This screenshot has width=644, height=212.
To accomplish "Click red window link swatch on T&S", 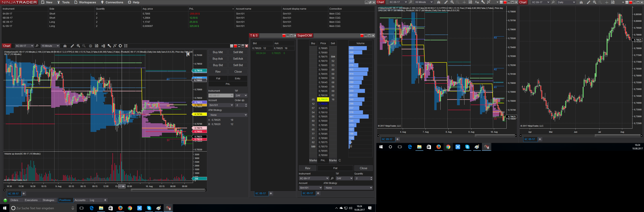I will click(284, 36).
